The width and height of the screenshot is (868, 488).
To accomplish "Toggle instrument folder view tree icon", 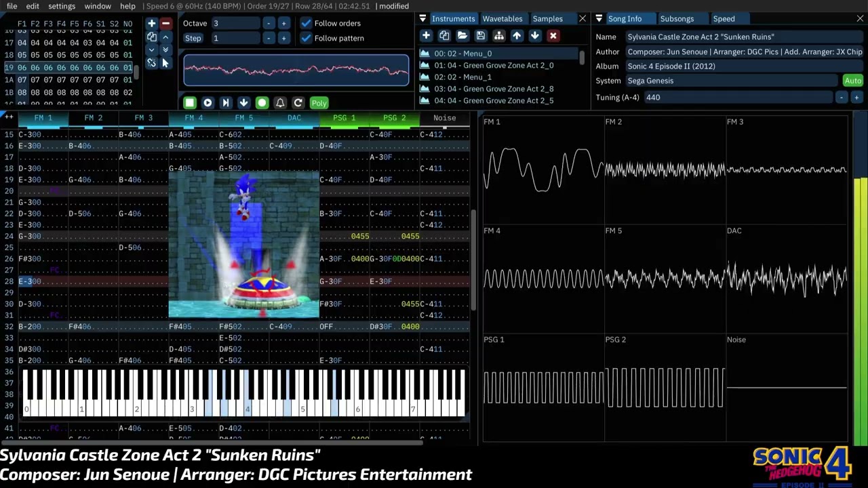I will point(499,36).
